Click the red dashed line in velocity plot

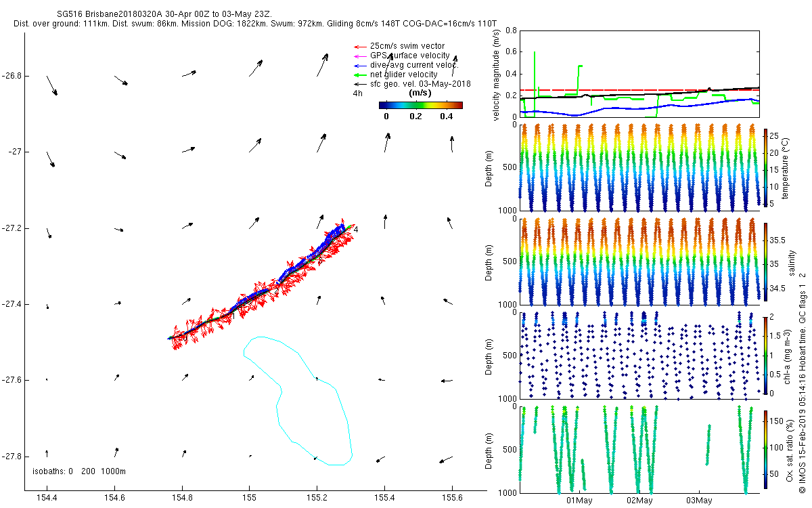point(609,90)
